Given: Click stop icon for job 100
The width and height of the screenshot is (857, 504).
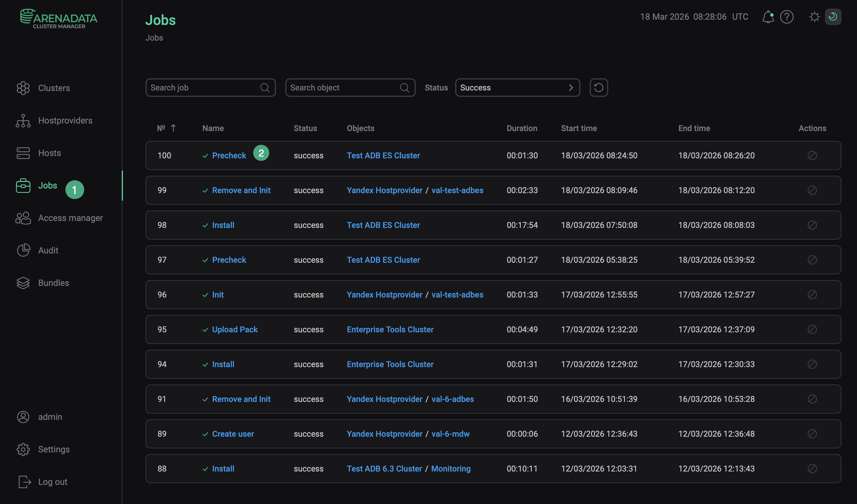Looking at the screenshot, I should 812,155.
